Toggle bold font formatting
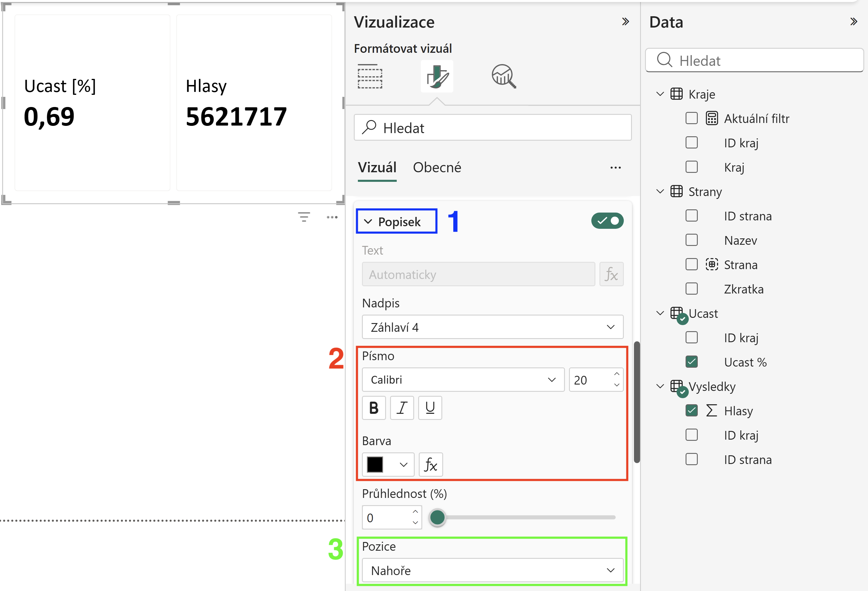This screenshot has width=868, height=591. click(x=374, y=407)
